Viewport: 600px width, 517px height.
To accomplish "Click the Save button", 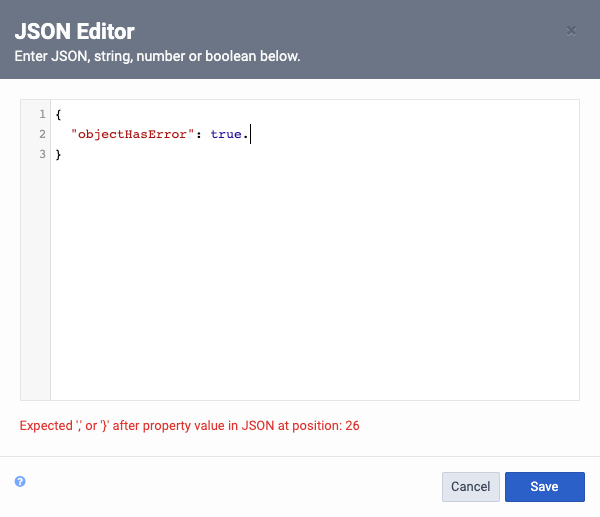I will pyautogui.click(x=545, y=486).
